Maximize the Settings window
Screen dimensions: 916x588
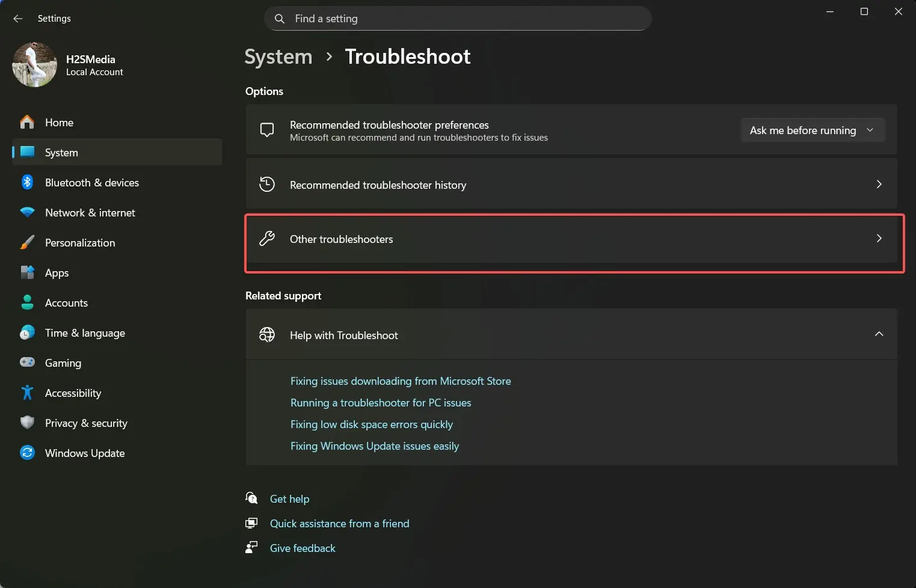[864, 11]
